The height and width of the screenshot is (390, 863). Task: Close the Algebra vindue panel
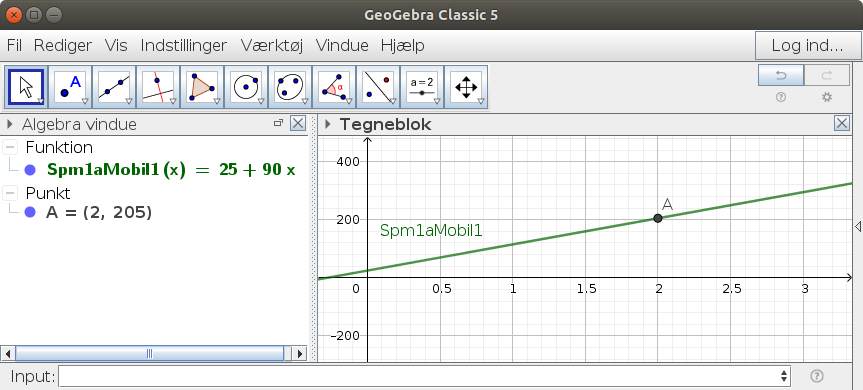298,123
